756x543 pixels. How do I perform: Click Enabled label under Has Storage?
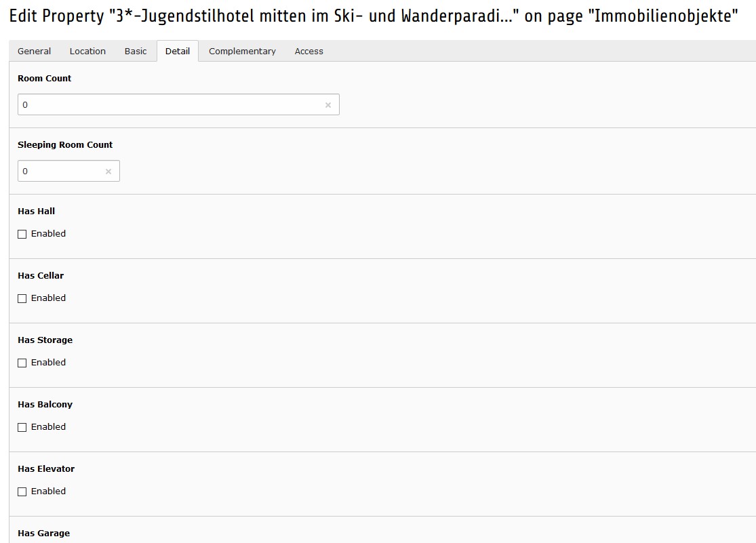[48, 363]
